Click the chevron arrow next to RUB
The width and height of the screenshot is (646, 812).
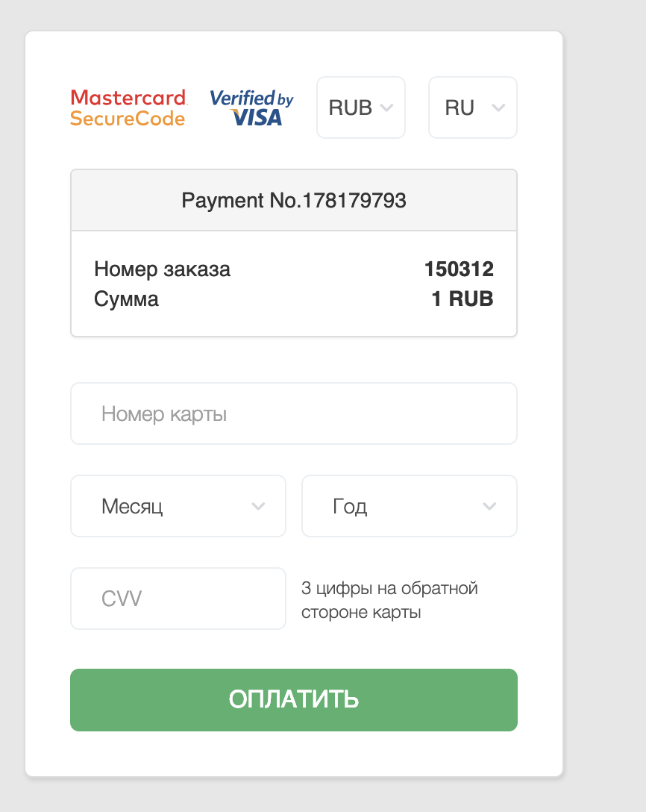(x=386, y=107)
